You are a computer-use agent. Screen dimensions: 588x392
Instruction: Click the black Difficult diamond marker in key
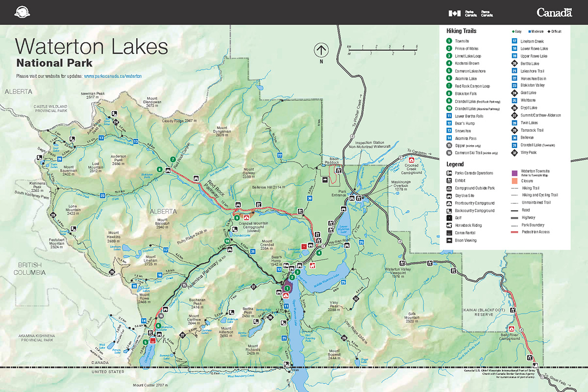point(549,31)
